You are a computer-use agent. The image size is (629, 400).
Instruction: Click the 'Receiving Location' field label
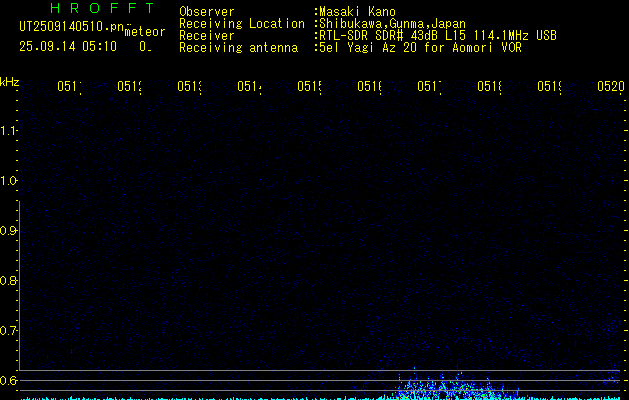[x=242, y=24]
